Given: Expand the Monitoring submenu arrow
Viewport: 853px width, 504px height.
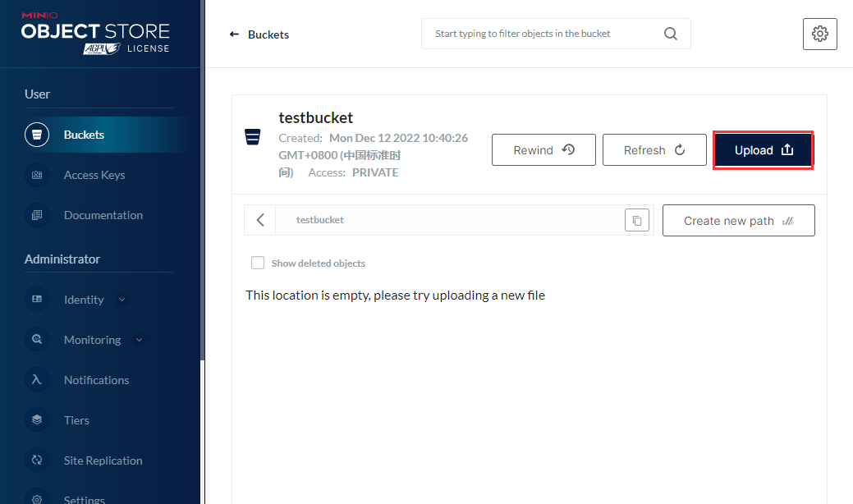Looking at the screenshot, I should pos(139,340).
